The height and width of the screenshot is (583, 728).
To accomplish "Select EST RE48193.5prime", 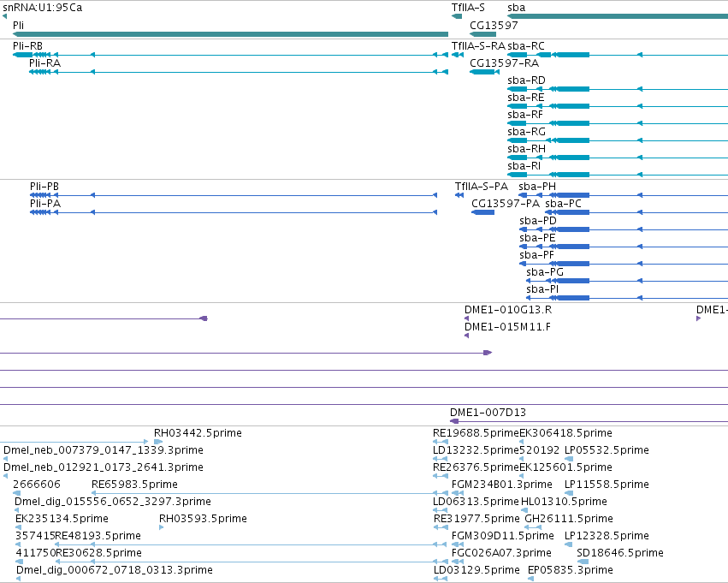I will coord(252,544).
